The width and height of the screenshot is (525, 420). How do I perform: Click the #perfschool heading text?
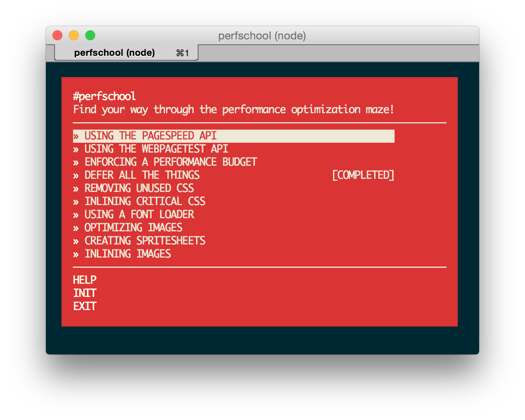[x=105, y=96]
